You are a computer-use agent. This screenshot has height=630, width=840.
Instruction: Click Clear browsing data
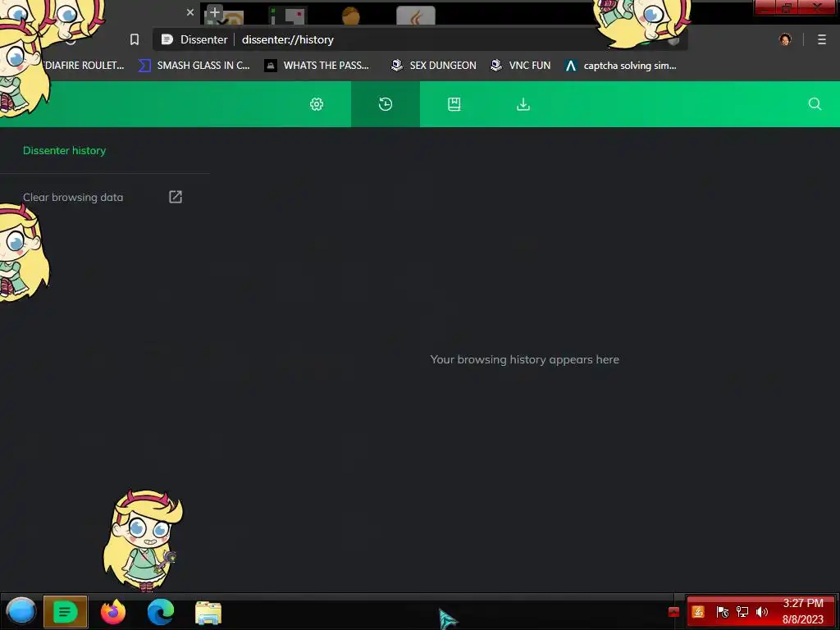(x=73, y=197)
